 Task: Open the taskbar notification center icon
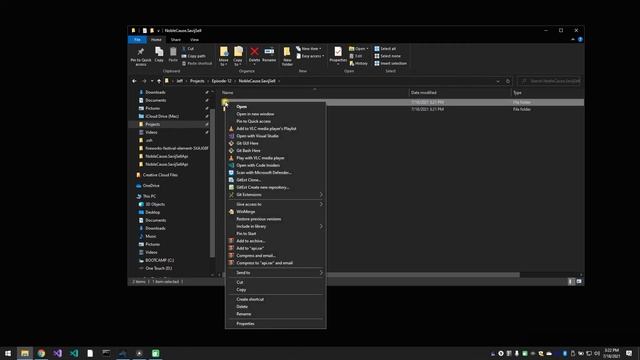point(629,353)
